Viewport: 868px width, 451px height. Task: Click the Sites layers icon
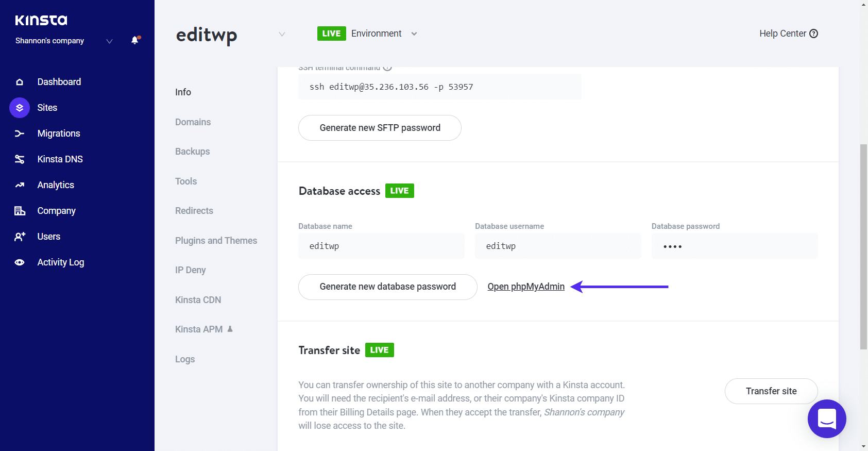[20, 108]
